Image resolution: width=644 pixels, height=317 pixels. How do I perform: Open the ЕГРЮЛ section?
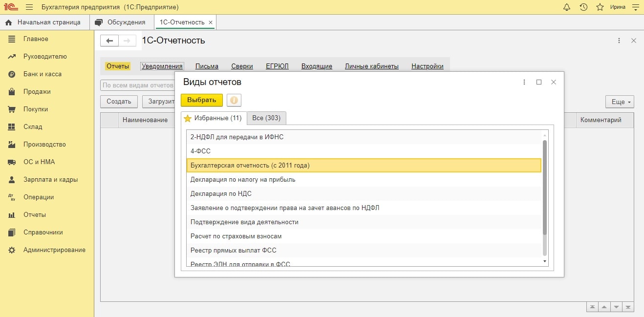pos(277,66)
